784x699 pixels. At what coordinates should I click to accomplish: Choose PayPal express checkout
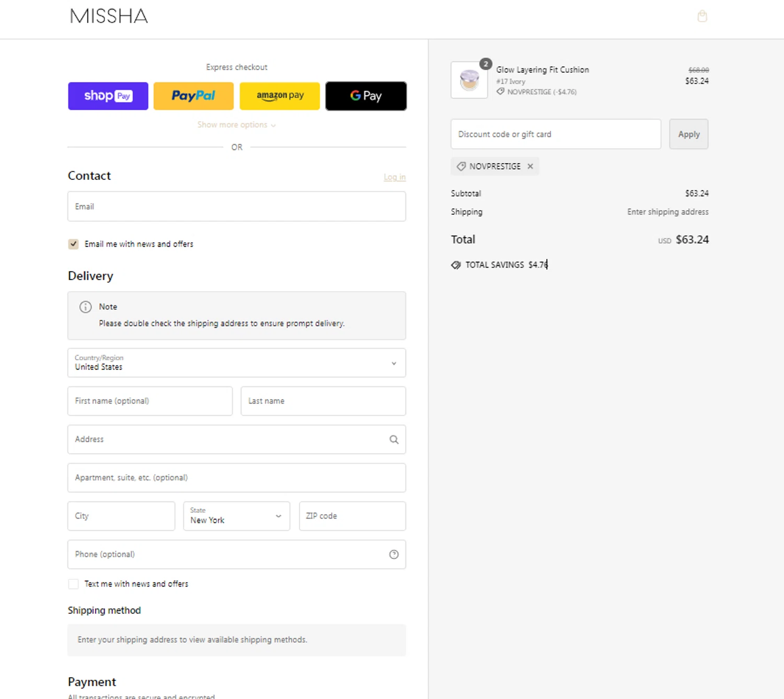click(193, 96)
